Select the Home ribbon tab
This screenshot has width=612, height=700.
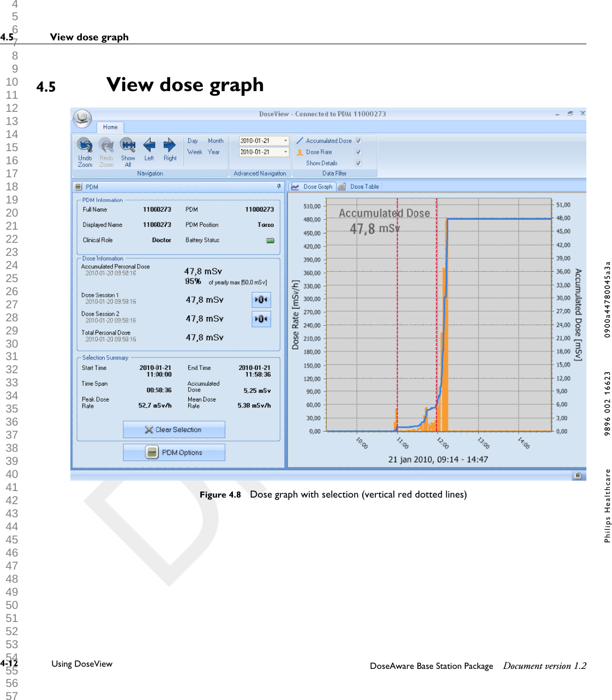click(x=111, y=127)
